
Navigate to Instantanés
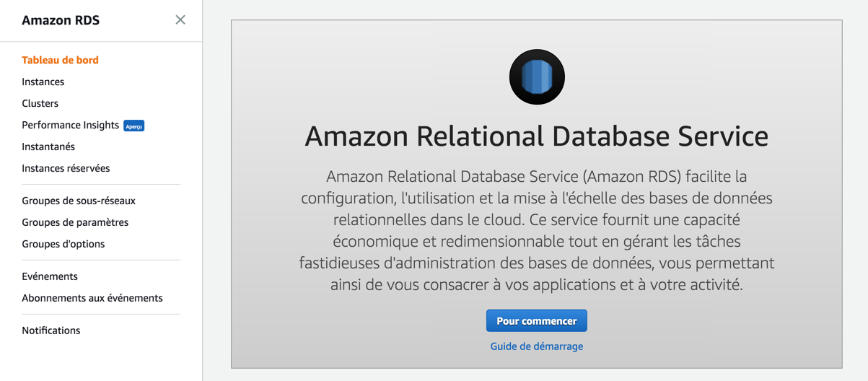point(48,146)
